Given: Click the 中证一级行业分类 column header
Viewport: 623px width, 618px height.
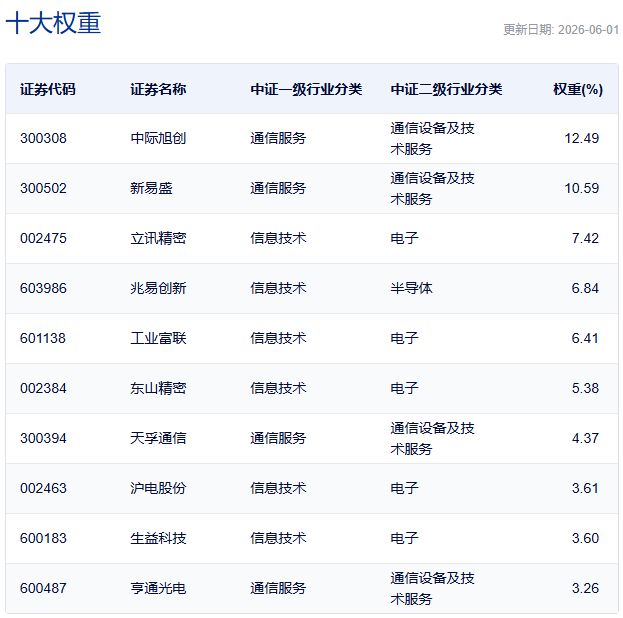Looking at the screenshot, I should tap(306, 89).
